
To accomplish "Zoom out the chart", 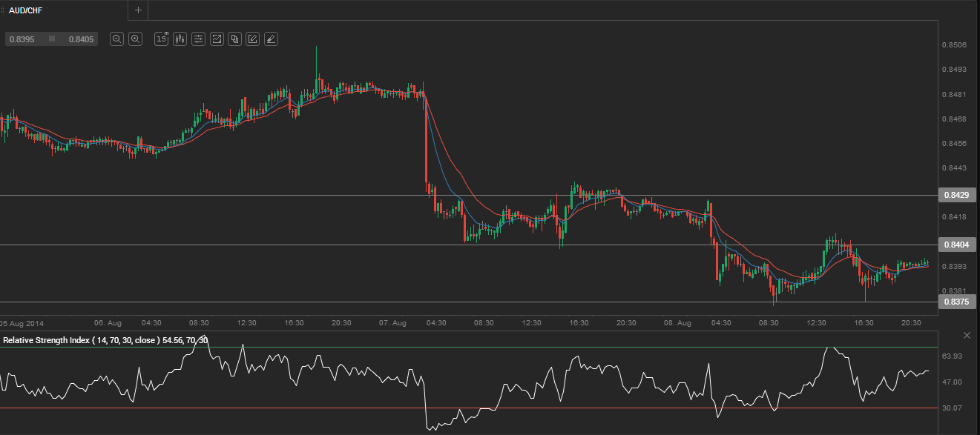I will point(116,39).
